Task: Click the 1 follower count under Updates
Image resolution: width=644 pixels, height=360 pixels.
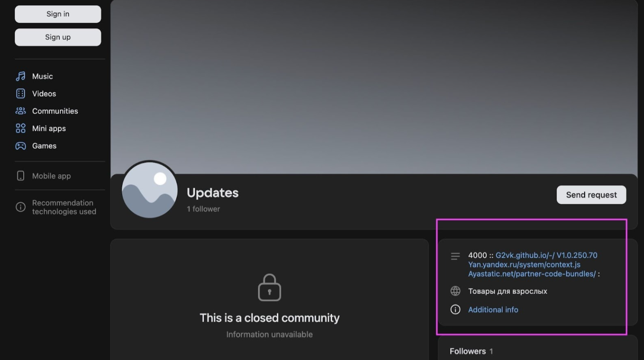Action: pyautogui.click(x=203, y=209)
